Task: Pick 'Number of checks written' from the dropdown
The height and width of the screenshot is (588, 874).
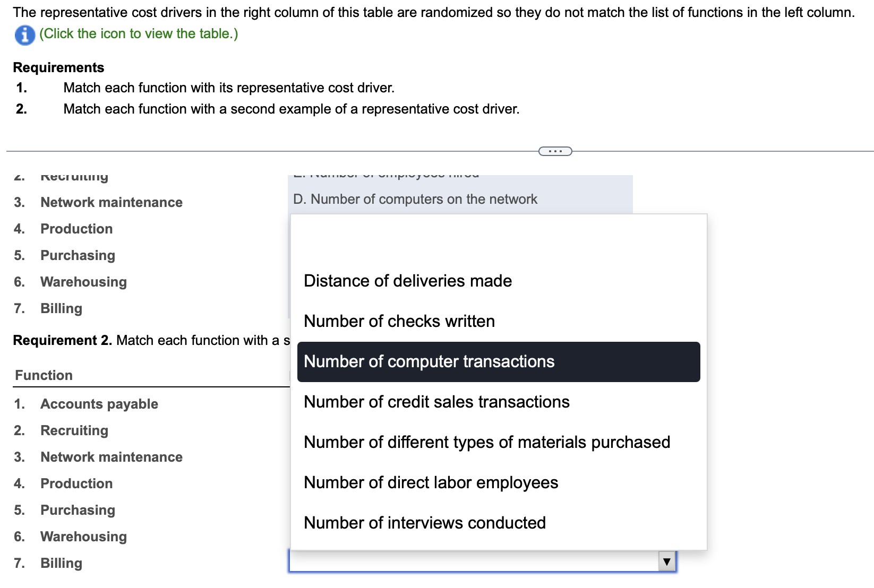Action: [x=399, y=321]
